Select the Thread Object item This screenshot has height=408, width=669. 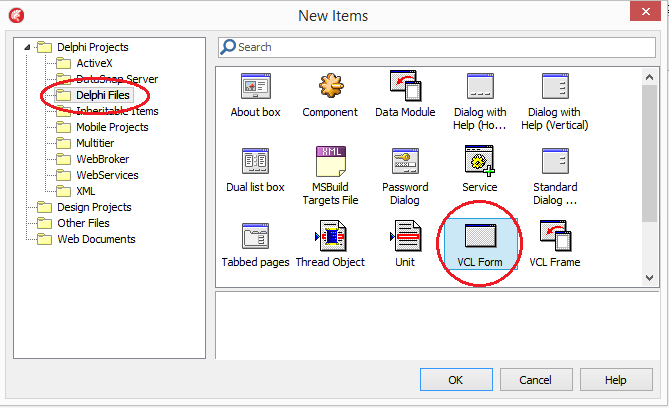[330, 245]
